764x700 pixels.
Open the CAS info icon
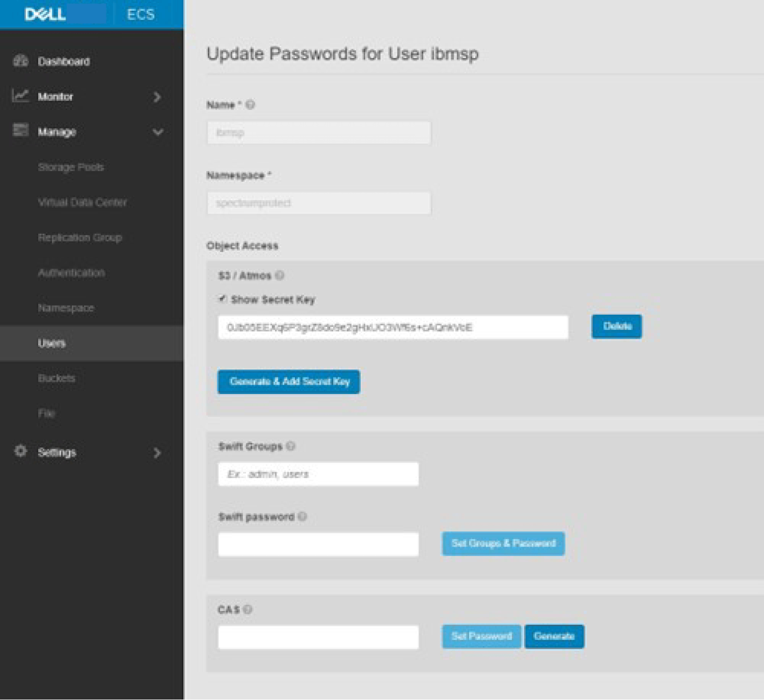point(248,609)
